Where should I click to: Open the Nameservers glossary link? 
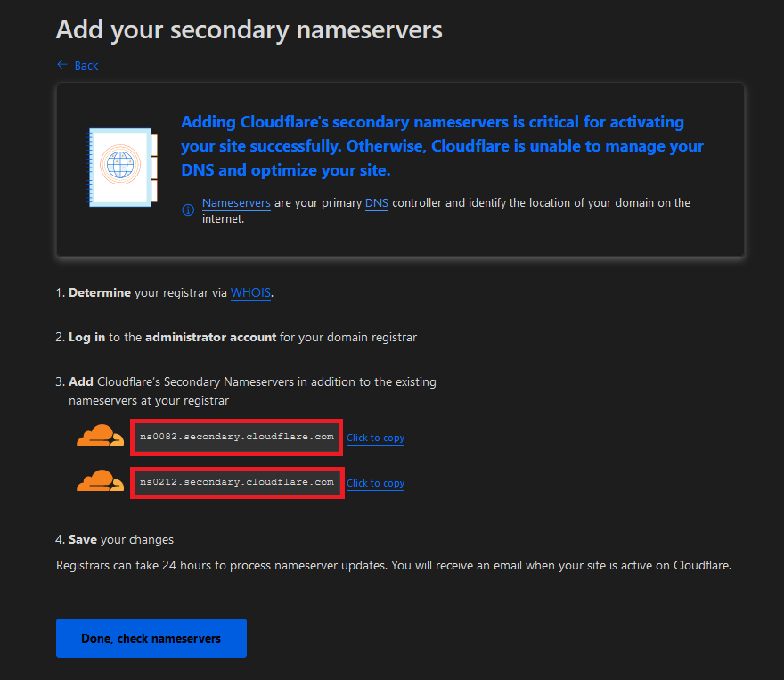pos(236,203)
